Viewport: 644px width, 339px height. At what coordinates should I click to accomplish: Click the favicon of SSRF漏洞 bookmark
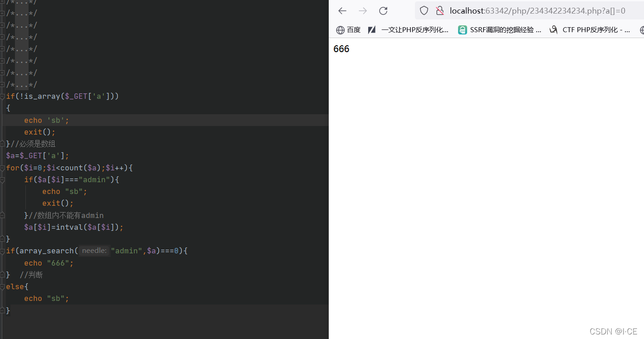[462, 30]
